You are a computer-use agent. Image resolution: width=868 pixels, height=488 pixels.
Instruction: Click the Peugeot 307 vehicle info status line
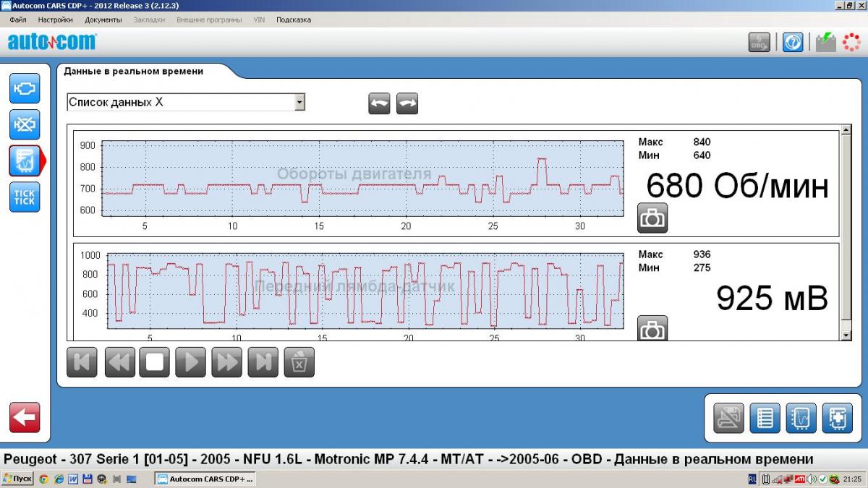coord(409,459)
